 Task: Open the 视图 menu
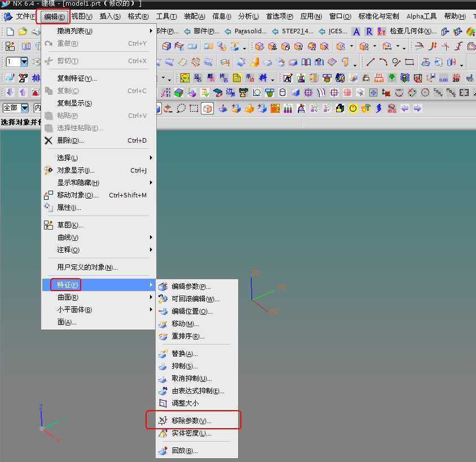82,16
